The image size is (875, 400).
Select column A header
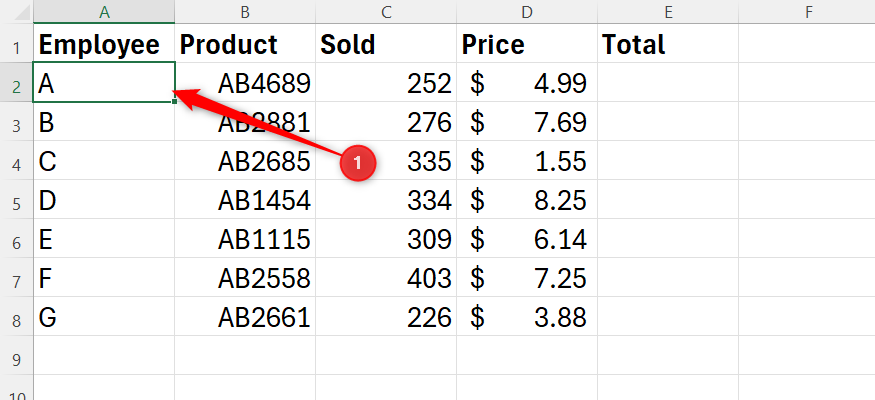point(104,12)
